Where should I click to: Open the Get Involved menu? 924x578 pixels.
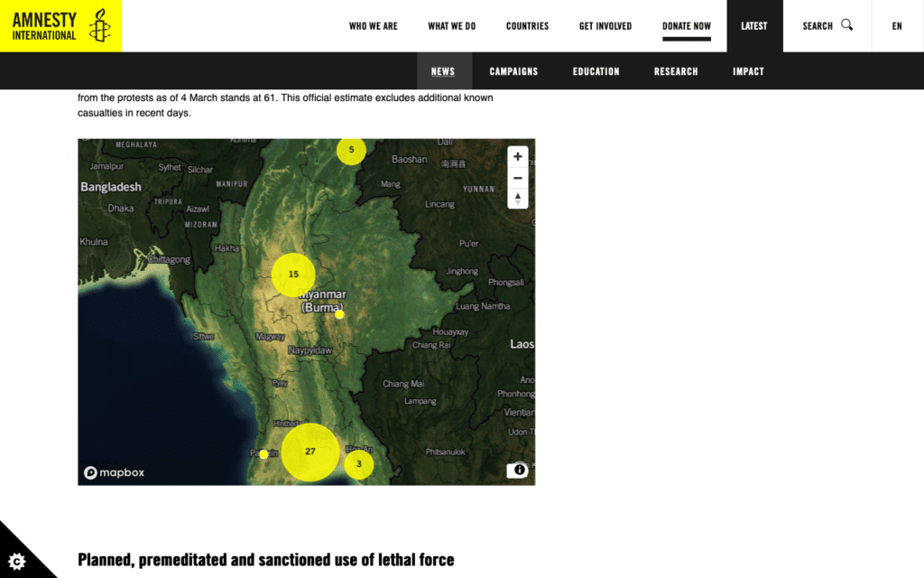[605, 26]
